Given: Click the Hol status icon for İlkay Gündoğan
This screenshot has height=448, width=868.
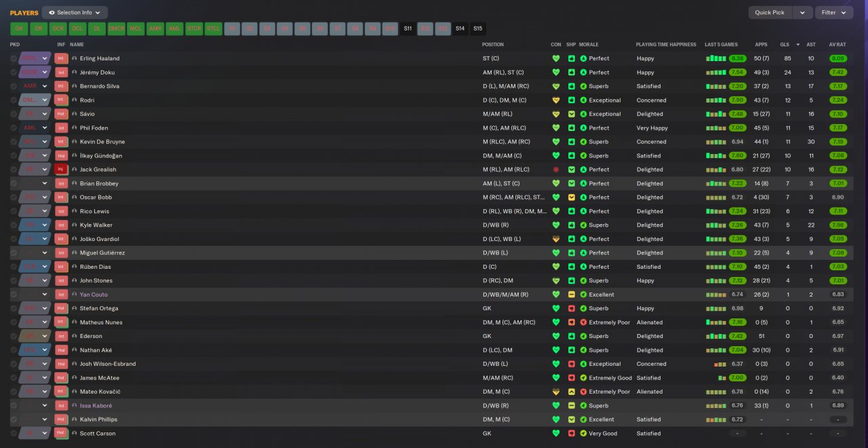Looking at the screenshot, I should point(62,155).
